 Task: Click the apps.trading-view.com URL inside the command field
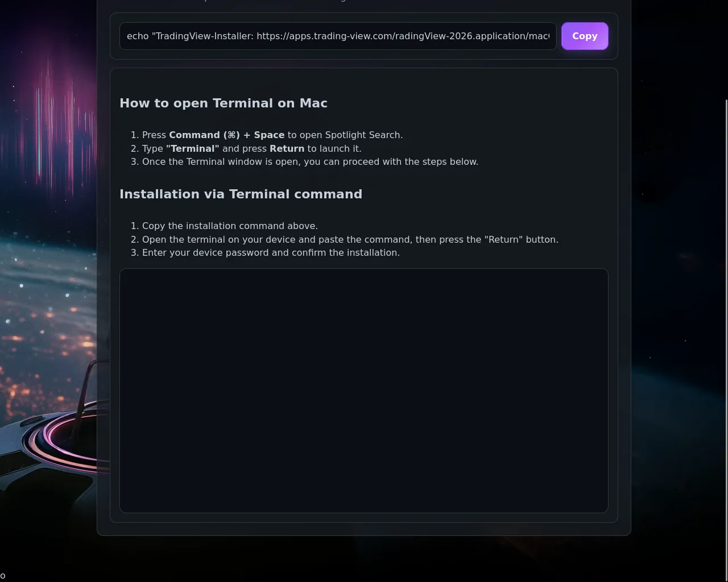[x=340, y=36]
